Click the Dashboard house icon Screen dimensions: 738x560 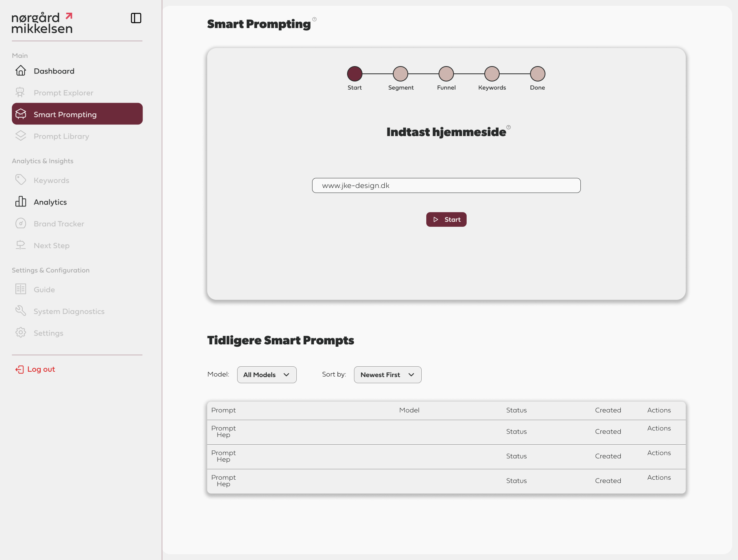click(x=21, y=71)
